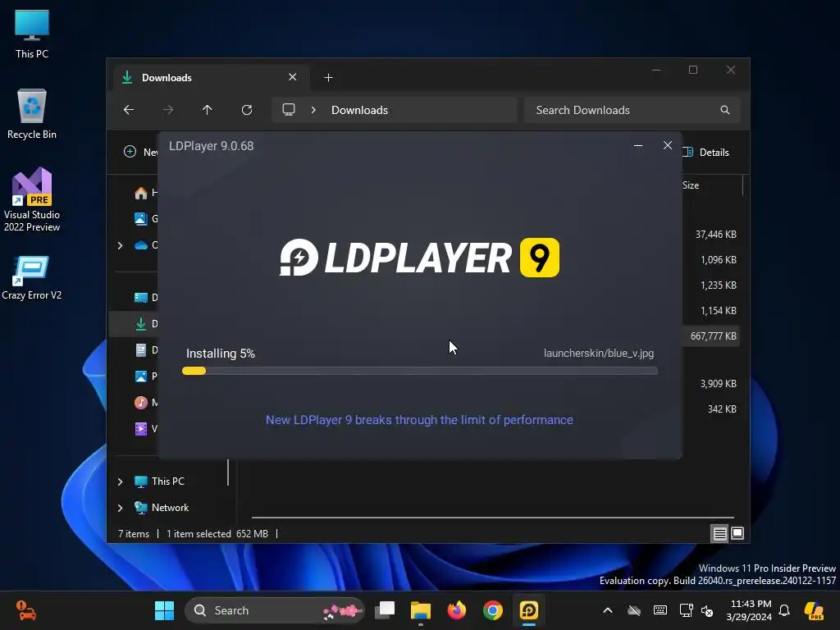
Task: Open Task View from taskbar
Action: pos(385,610)
